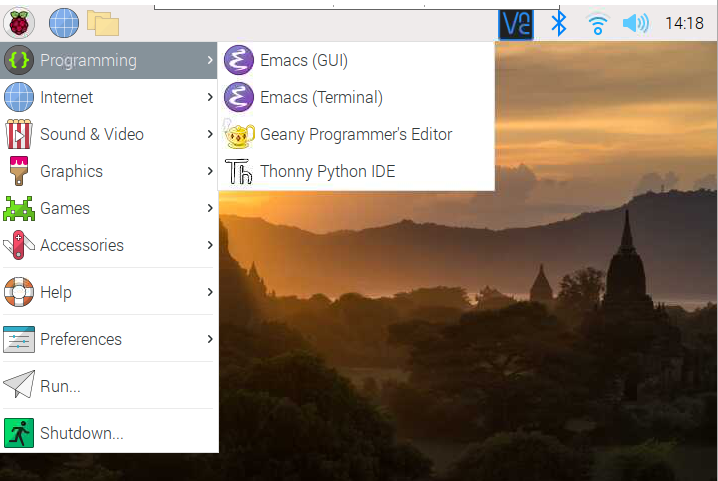
Task: Open the Wi-Fi network tray menu
Action: point(598,24)
